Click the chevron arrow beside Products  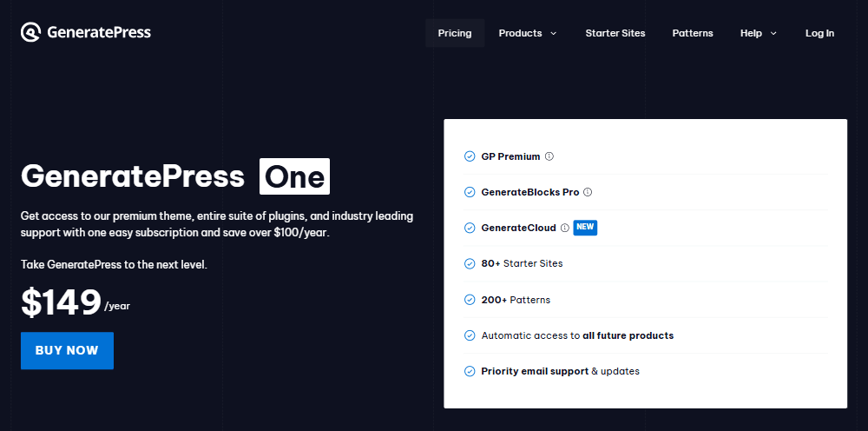coord(553,34)
